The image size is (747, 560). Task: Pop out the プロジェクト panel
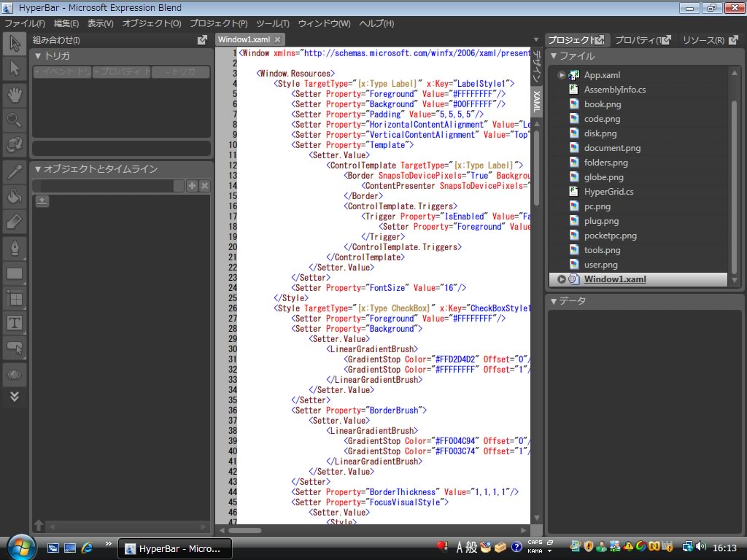coord(600,40)
